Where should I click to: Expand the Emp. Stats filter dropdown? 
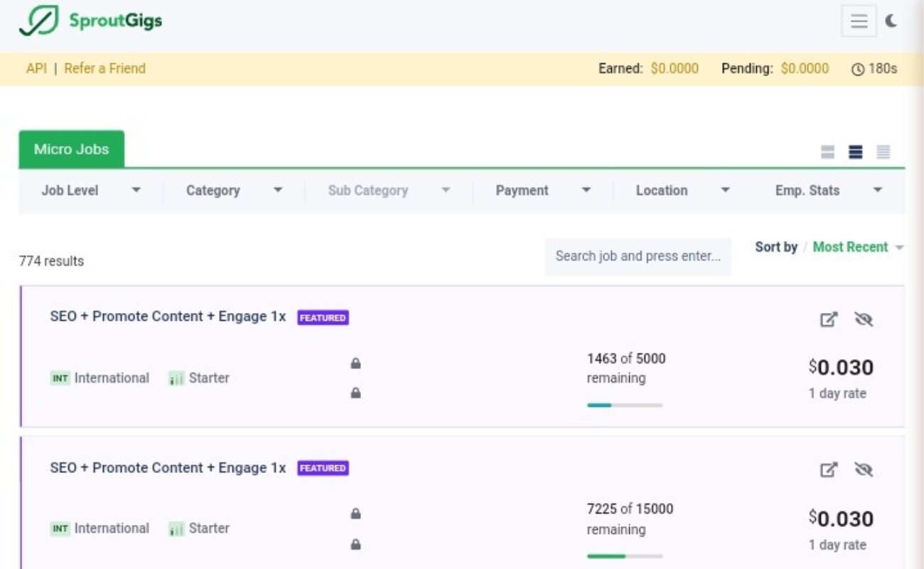[x=828, y=191]
